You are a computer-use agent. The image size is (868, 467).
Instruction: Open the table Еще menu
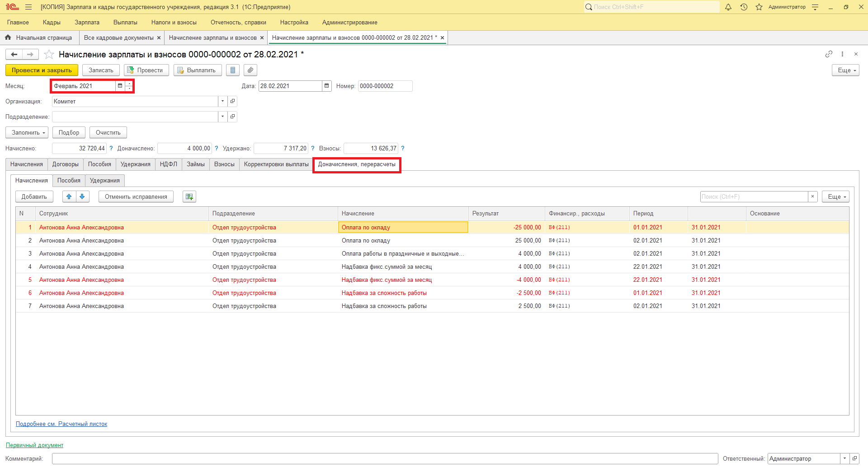click(835, 196)
